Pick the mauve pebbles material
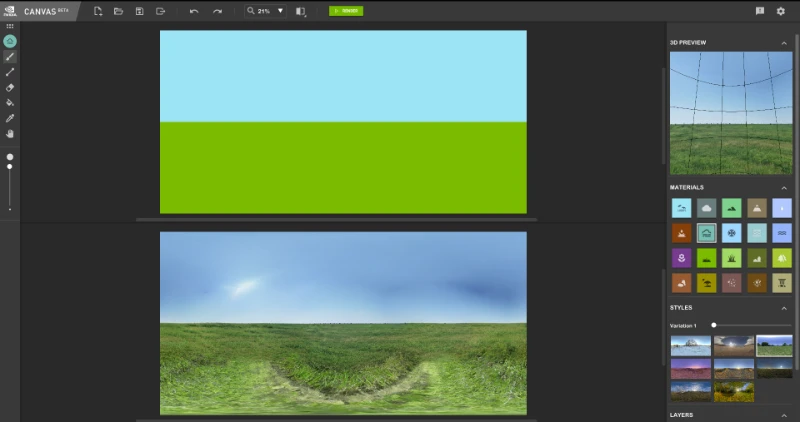The width and height of the screenshot is (800, 422). (732, 283)
